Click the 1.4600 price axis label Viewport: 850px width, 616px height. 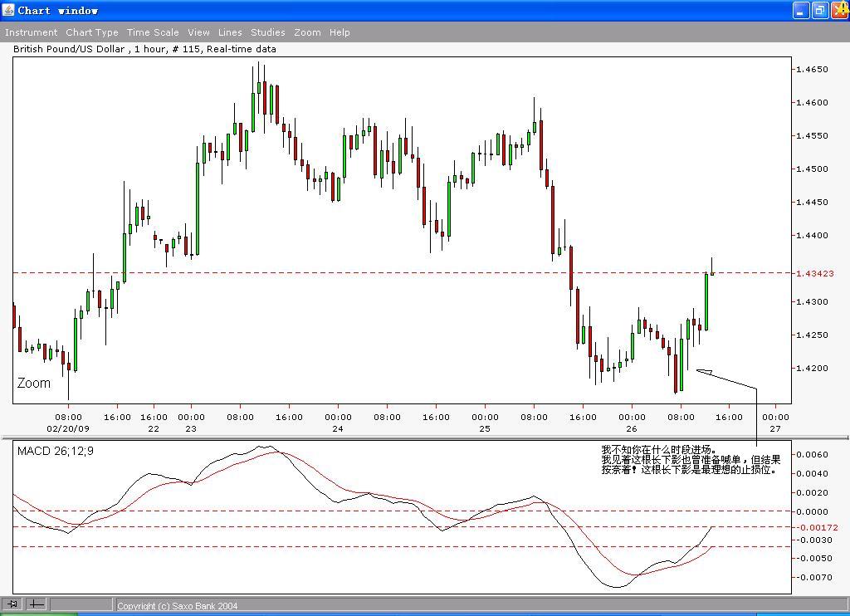tap(812, 102)
